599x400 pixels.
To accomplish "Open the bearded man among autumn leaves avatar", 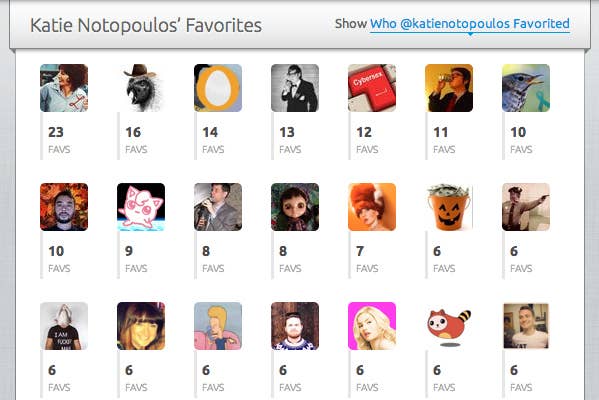I will pos(64,207).
